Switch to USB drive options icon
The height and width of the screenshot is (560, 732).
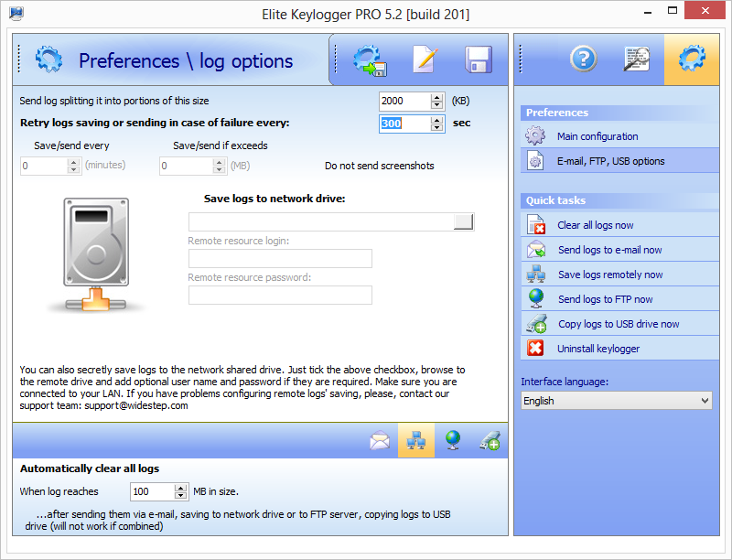click(489, 441)
